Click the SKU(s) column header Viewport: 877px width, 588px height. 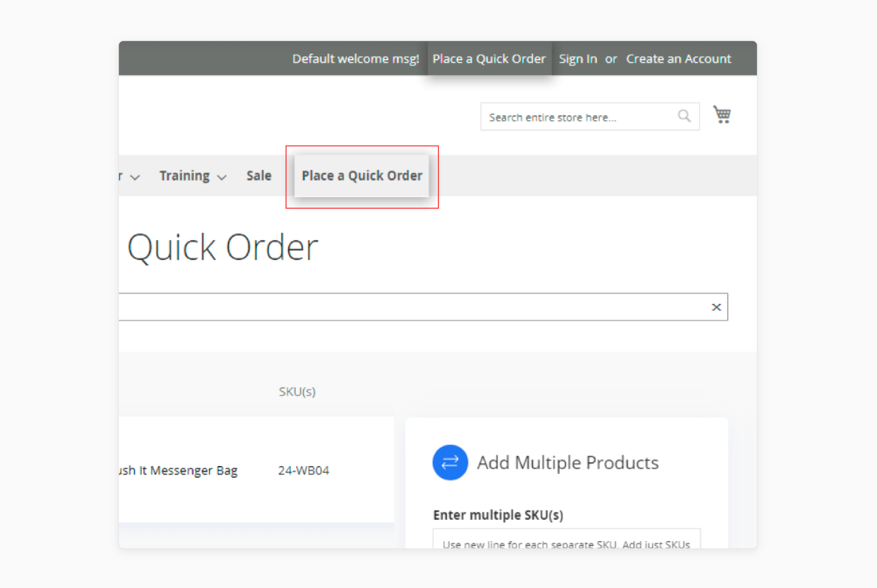297,392
